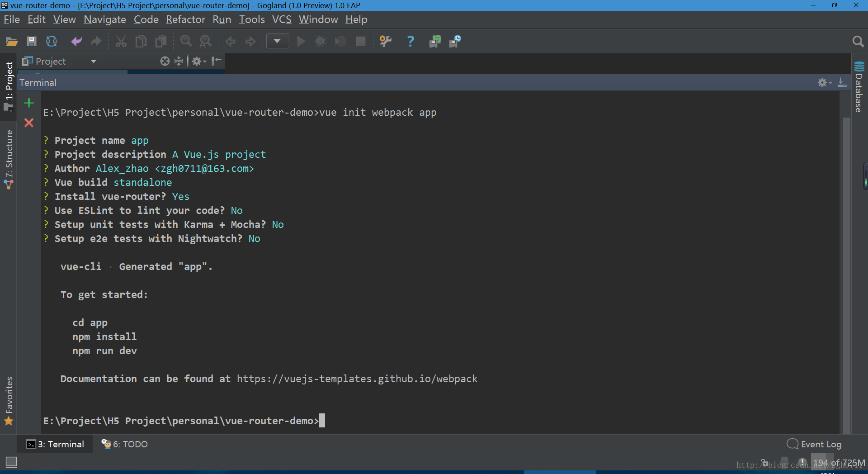Screen dimensions: 868x474
Task: Click the Redo arrow icon
Action: point(96,42)
